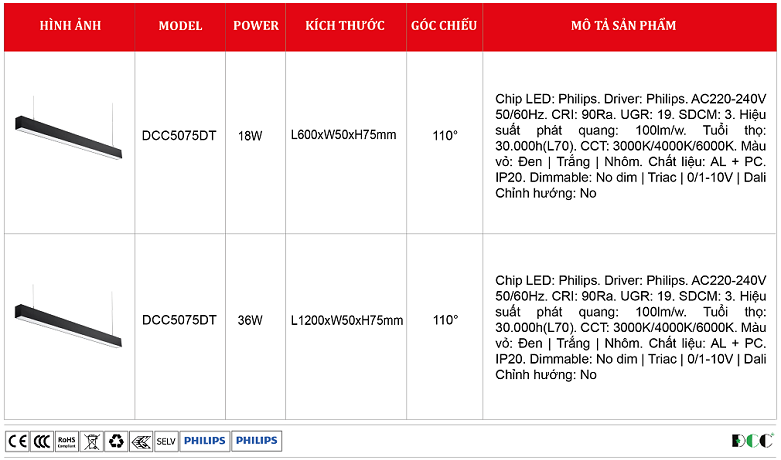Click the CCC certification icon
The image size is (781, 460).
click(x=41, y=440)
